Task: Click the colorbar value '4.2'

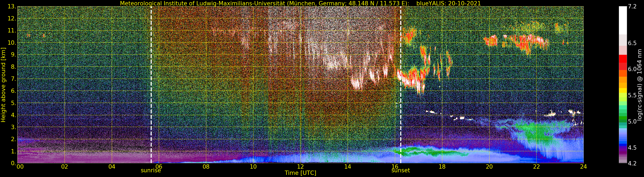Action: click(x=632, y=163)
